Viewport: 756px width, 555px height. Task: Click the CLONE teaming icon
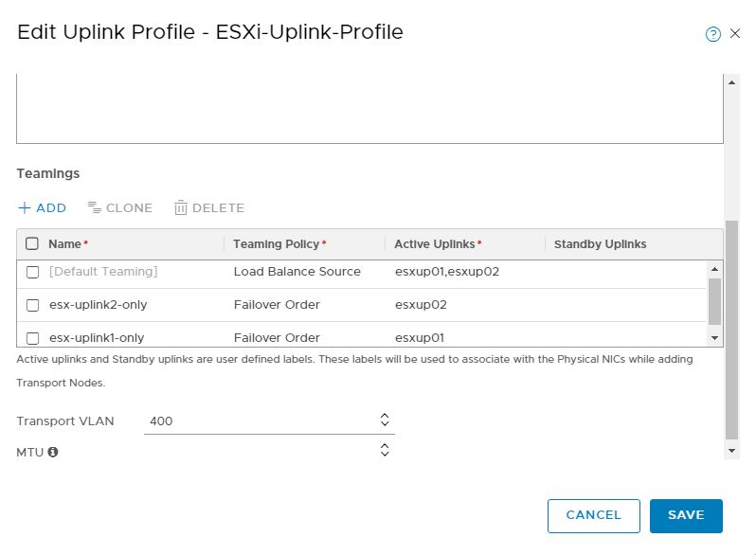click(x=94, y=208)
